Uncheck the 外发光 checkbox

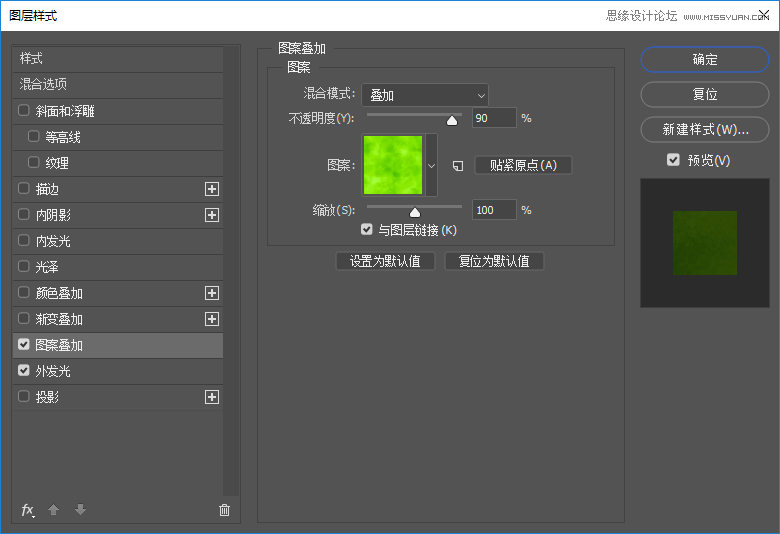click(x=23, y=370)
